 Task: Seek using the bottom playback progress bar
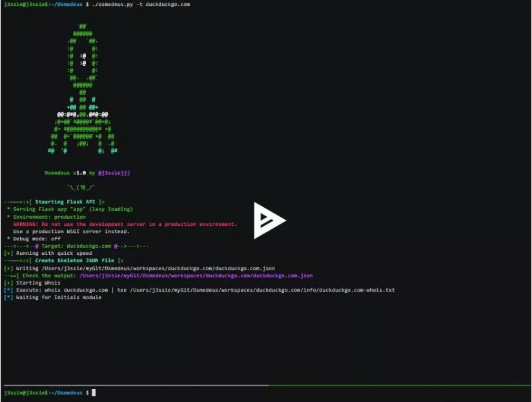click(266, 386)
